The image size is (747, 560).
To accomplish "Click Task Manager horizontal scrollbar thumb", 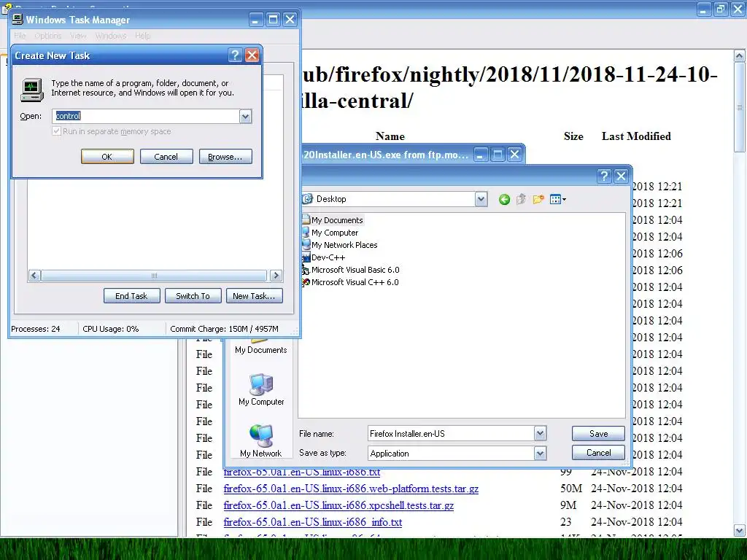I will pos(153,275).
